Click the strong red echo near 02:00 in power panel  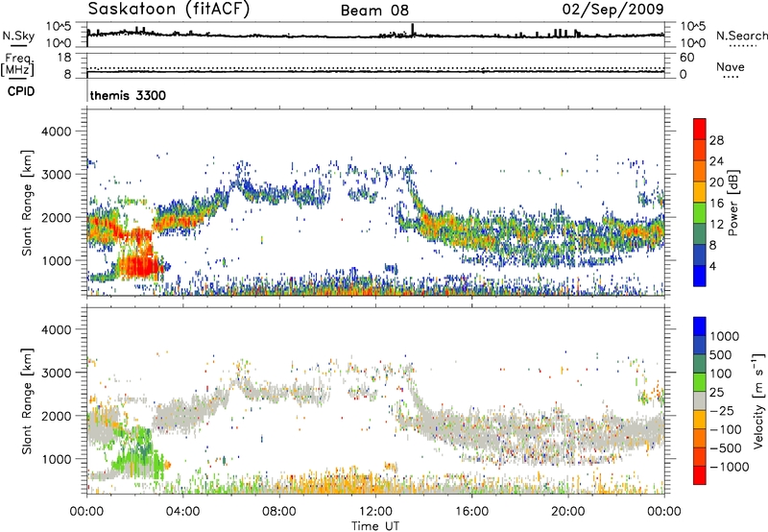pos(142,267)
